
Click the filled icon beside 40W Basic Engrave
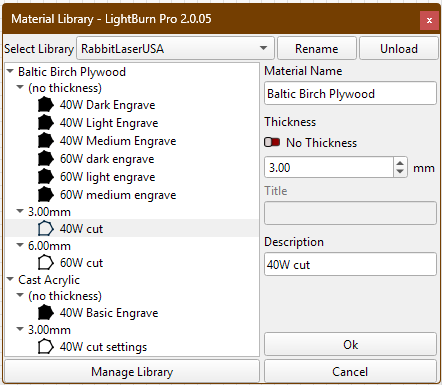(46, 313)
